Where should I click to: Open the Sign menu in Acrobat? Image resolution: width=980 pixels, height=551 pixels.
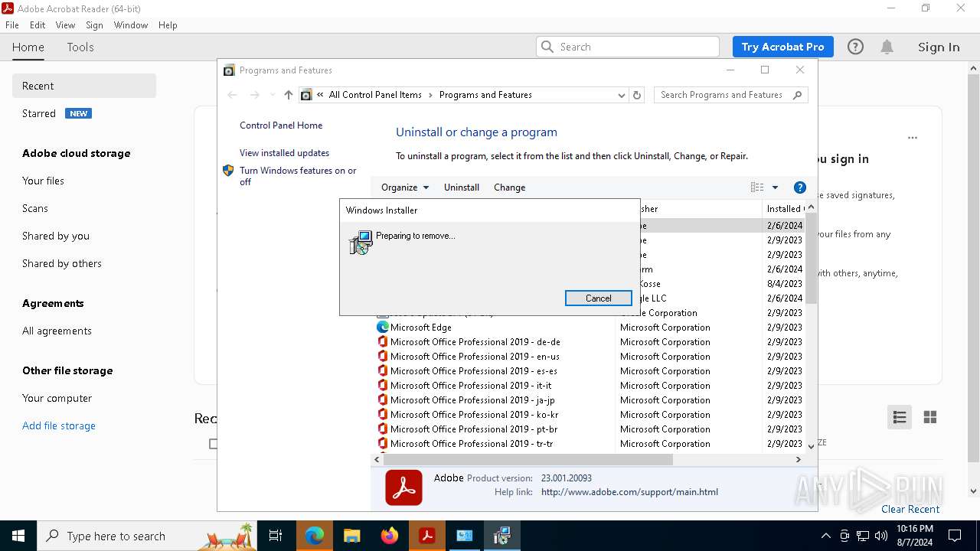pyautogui.click(x=94, y=25)
